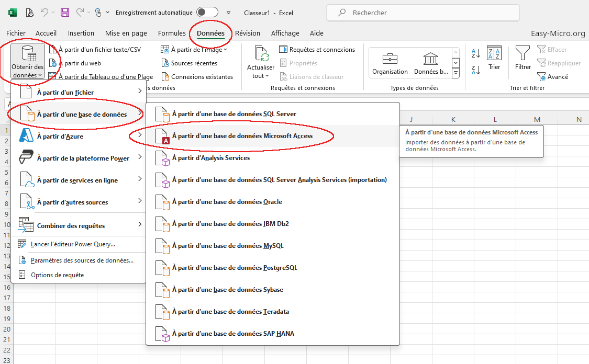Sort ascending with the A-Z icon
This screenshot has width=589, height=364.
(x=475, y=53)
